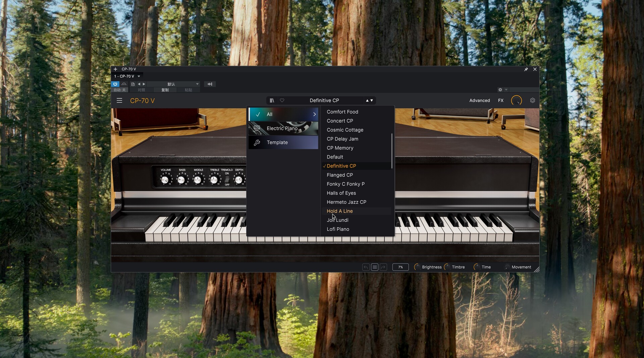Load the Flanged CP preset
This screenshot has width=644, height=358.
pyautogui.click(x=357, y=175)
